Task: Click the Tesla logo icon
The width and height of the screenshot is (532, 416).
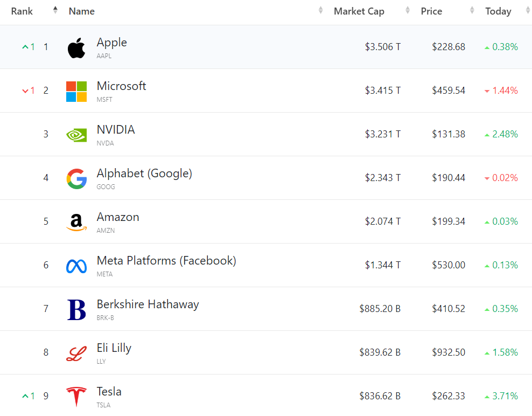Action: tap(76, 397)
